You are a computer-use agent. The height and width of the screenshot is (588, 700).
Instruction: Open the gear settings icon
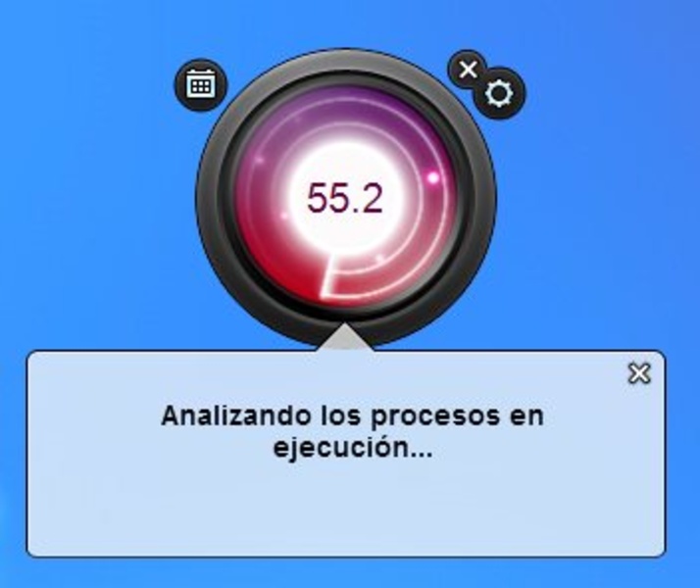click(x=499, y=93)
